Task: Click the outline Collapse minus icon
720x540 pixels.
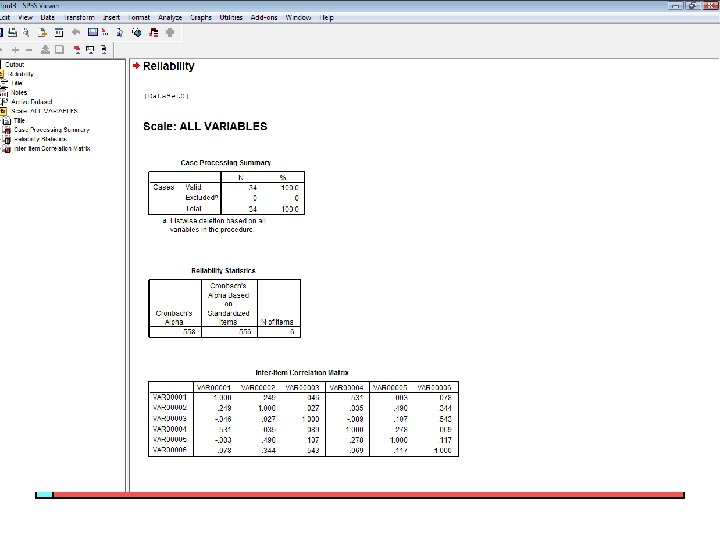Action: [x=29, y=50]
